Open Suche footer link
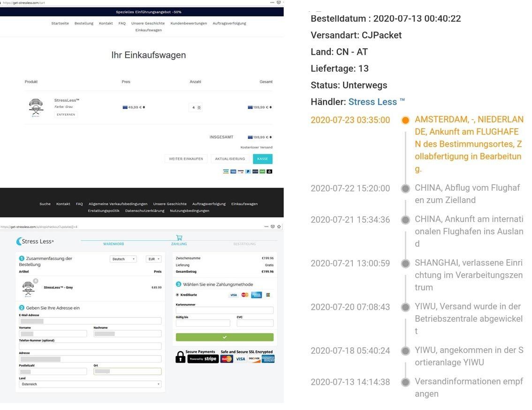Image resolution: width=532 pixels, height=410 pixels. pyautogui.click(x=45, y=204)
